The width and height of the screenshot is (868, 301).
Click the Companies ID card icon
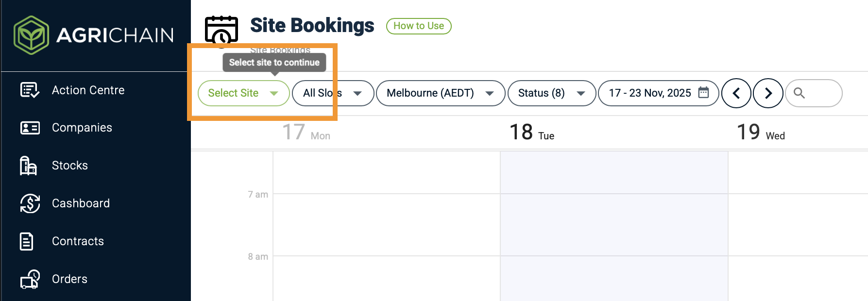[30, 128]
